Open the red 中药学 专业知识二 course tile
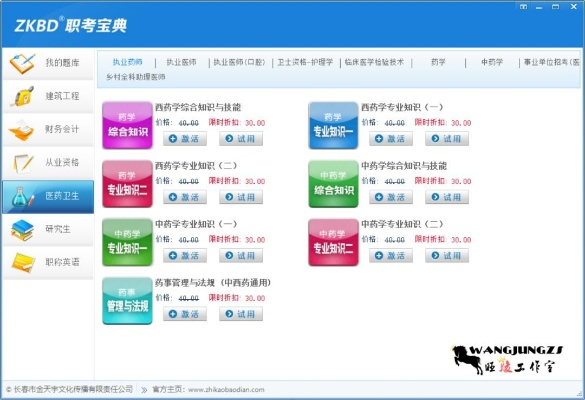 pyautogui.click(x=333, y=242)
